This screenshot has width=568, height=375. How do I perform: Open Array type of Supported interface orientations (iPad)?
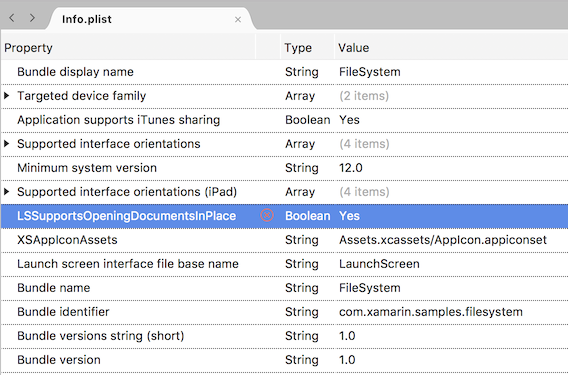[300, 192]
